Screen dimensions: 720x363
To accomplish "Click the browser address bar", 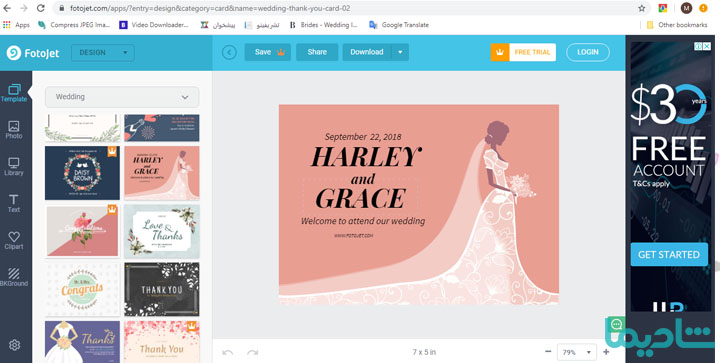I will pyautogui.click(x=352, y=8).
